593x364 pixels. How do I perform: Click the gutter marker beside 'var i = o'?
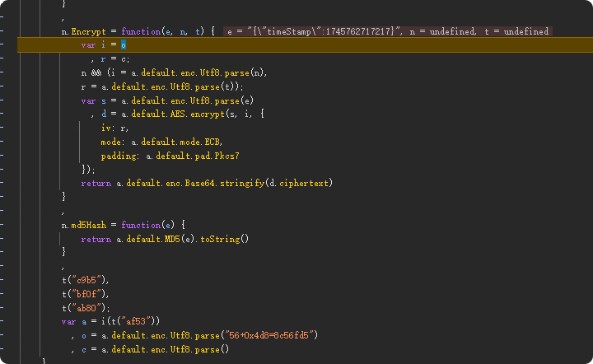pos(2,45)
